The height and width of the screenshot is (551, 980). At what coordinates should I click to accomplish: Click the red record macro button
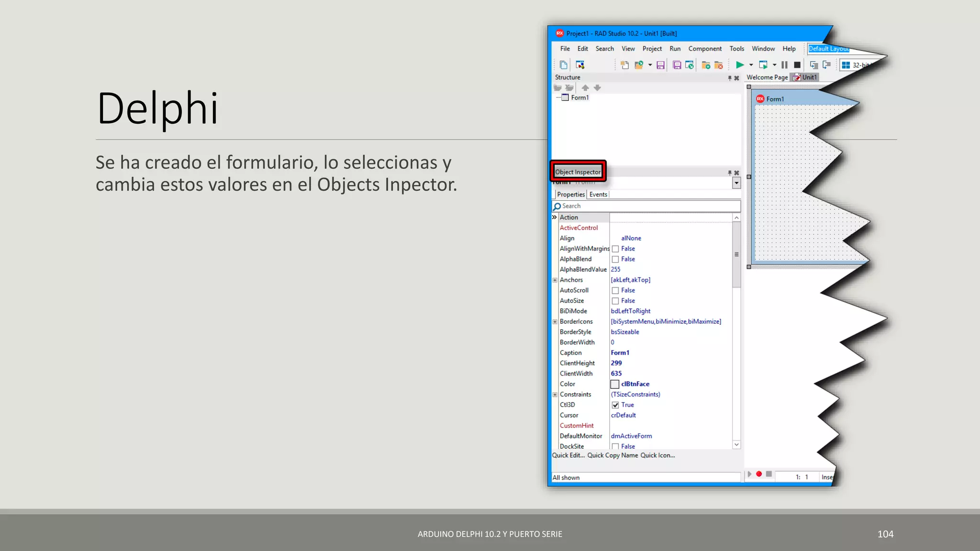pos(759,474)
